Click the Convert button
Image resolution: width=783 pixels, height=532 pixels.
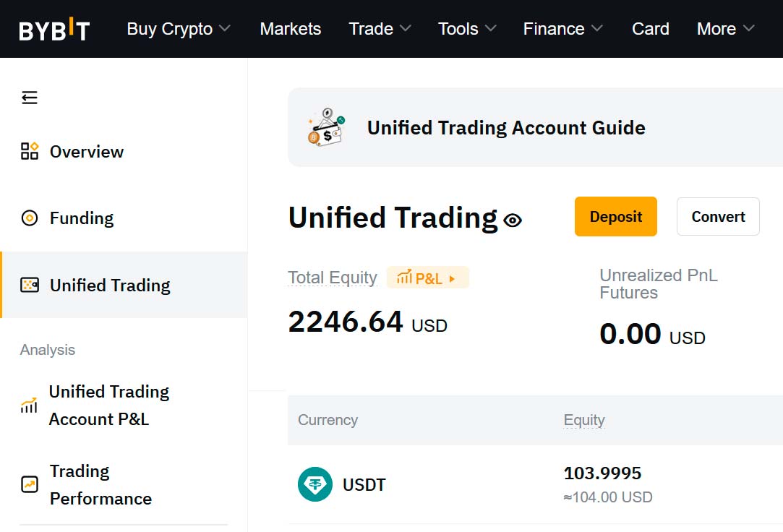click(718, 217)
